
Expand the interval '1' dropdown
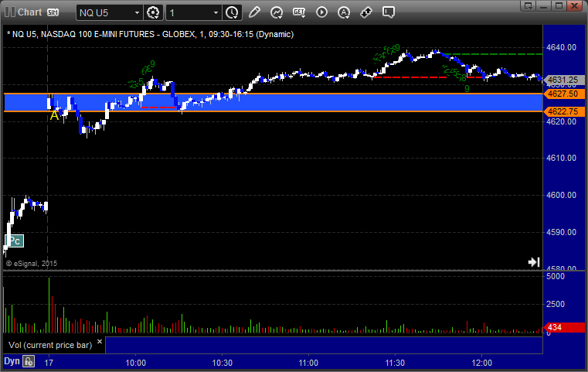[x=216, y=13]
